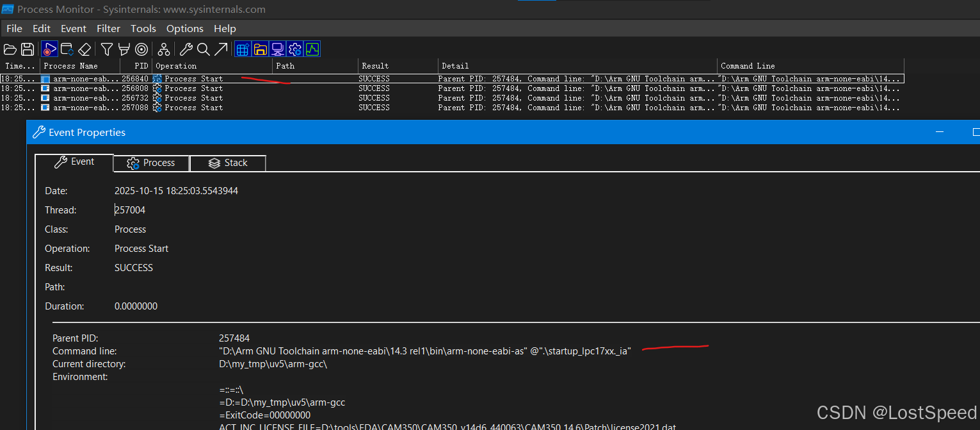Screen dimensions: 980x430
Task: Click the process icon in PID 256808 row
Action: [45, 88]
